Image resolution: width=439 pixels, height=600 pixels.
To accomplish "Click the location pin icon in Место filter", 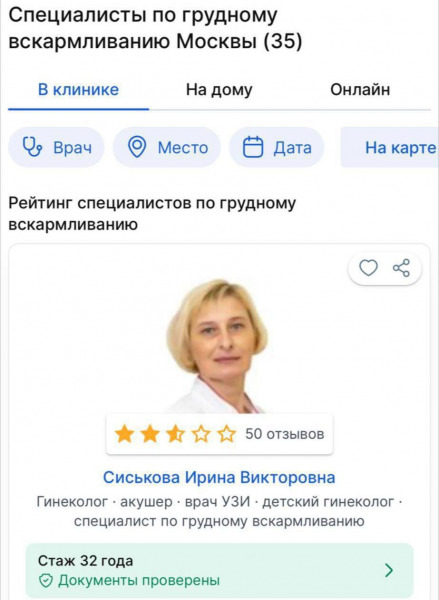I will coord(137,147).
